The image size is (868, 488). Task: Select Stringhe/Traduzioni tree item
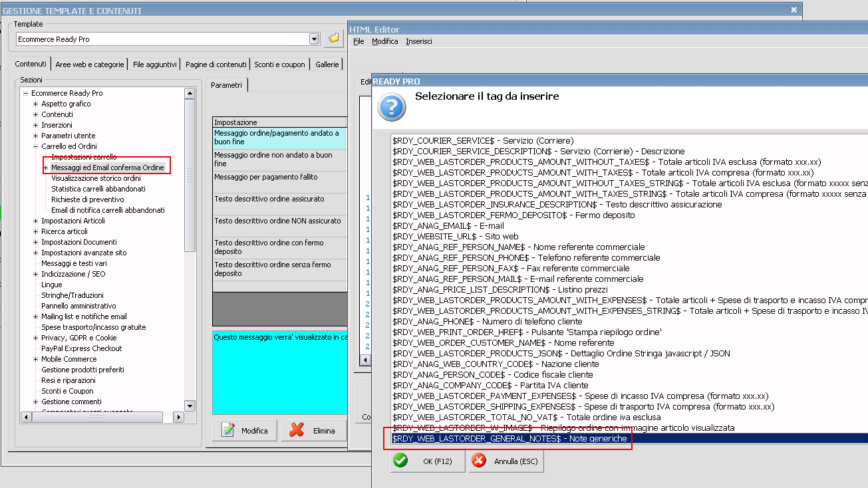click(72, 295)
